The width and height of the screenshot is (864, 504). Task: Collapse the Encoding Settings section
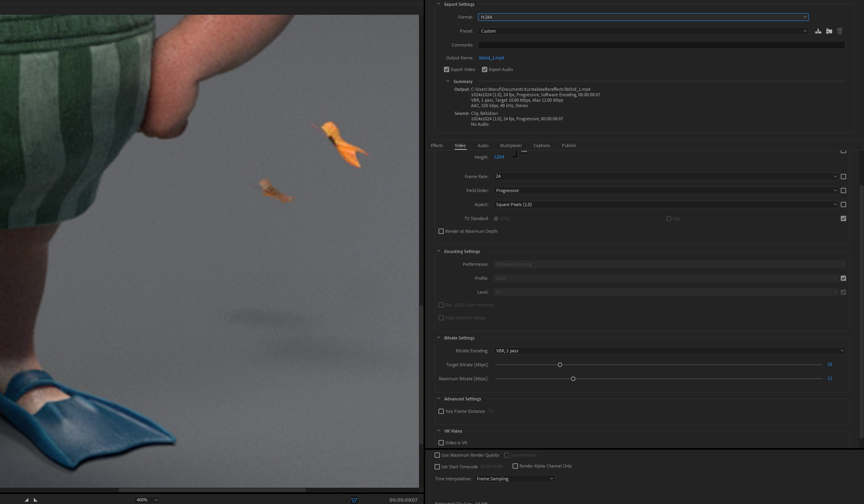pos(438,251)
